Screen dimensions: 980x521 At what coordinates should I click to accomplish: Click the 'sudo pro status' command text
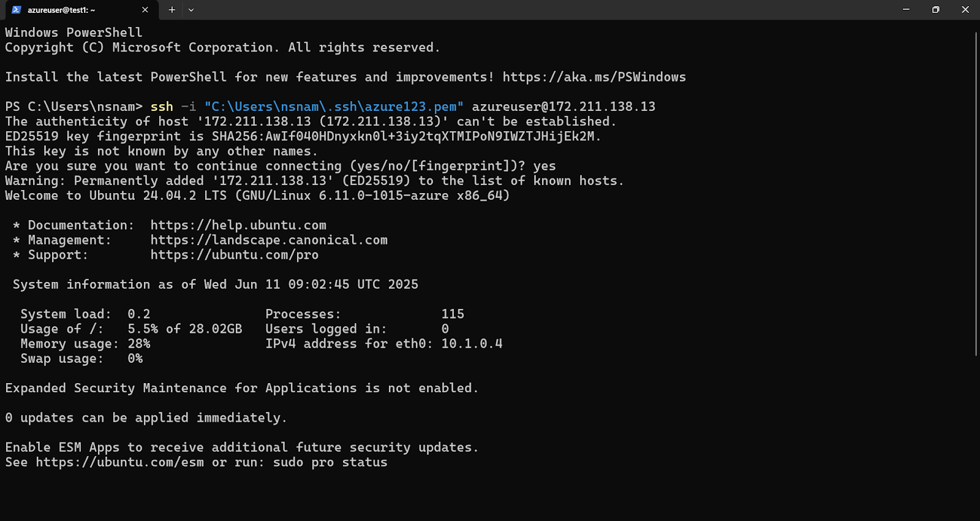(330, 462)
